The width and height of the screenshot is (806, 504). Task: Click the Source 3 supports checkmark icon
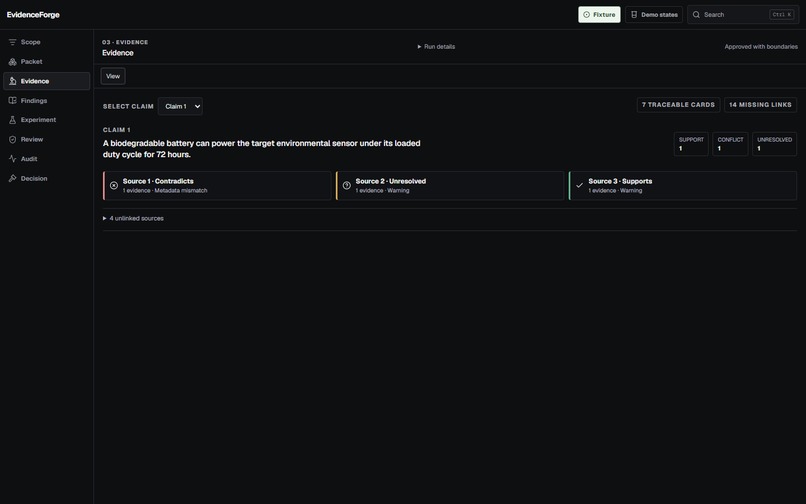click(579, 186)
